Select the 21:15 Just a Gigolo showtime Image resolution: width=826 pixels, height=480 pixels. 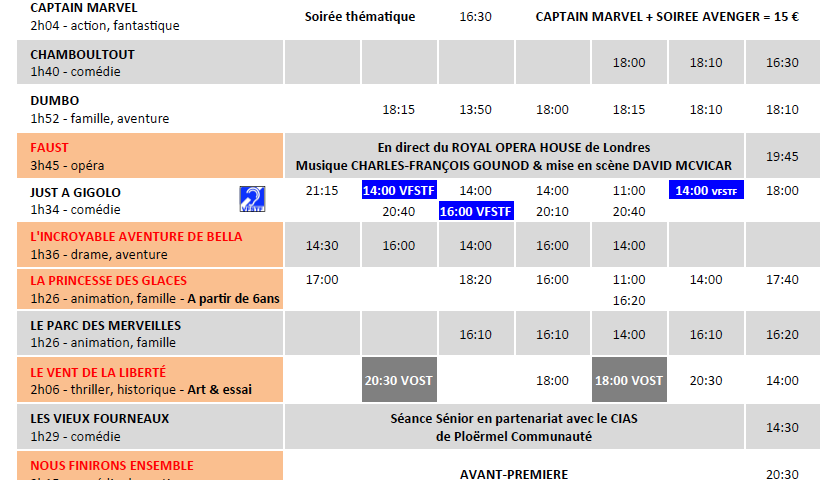coord(322,190)
